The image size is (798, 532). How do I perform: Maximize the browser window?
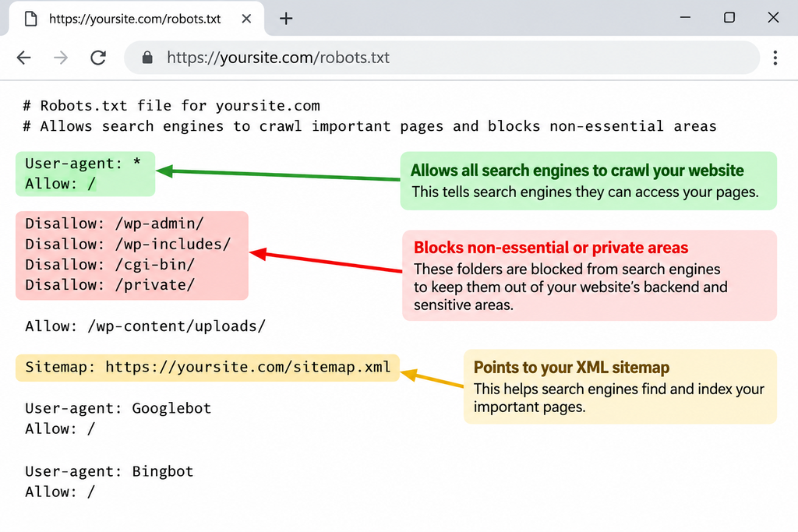(x=729, y=18)
